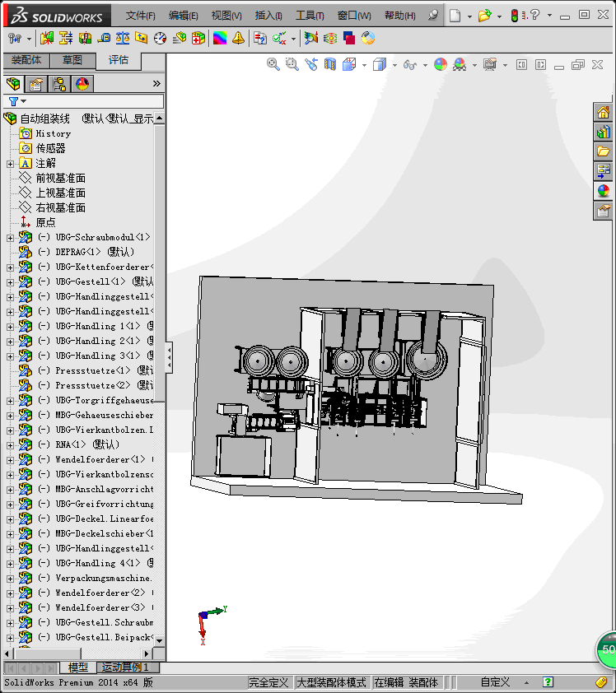Open the Edit Appearance color ball icon
Image resolution: width=616 pixels, height=693 pixels.
(441, 64)
